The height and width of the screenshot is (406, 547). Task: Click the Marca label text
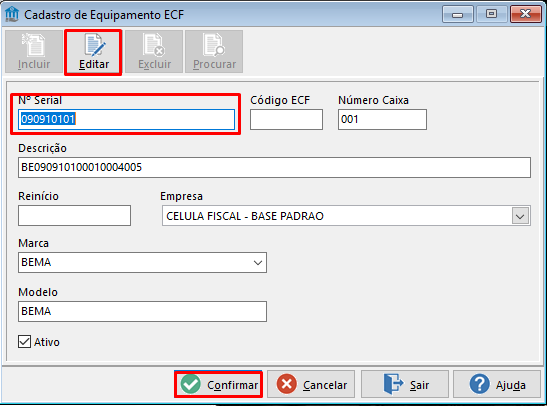[x=33, y=243]
